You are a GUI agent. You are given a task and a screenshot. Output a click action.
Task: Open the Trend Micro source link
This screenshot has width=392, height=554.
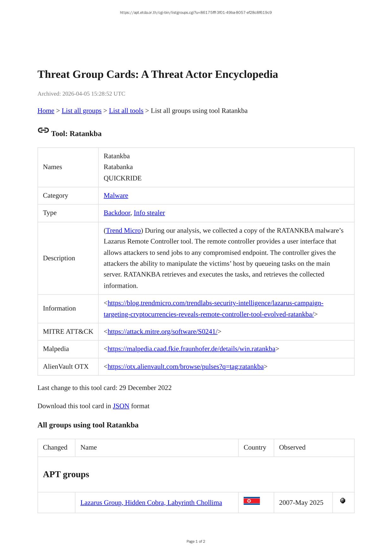(x=123, y=231)
